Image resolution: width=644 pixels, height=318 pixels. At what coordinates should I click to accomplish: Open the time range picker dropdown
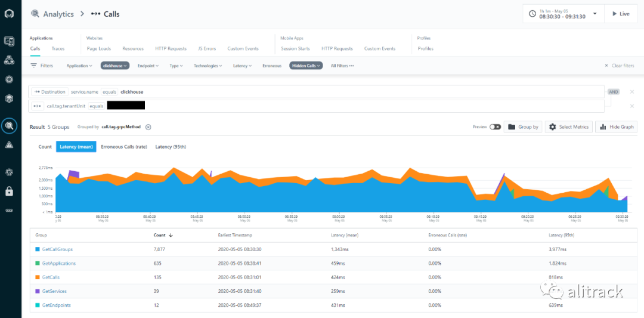click(563, 14)
